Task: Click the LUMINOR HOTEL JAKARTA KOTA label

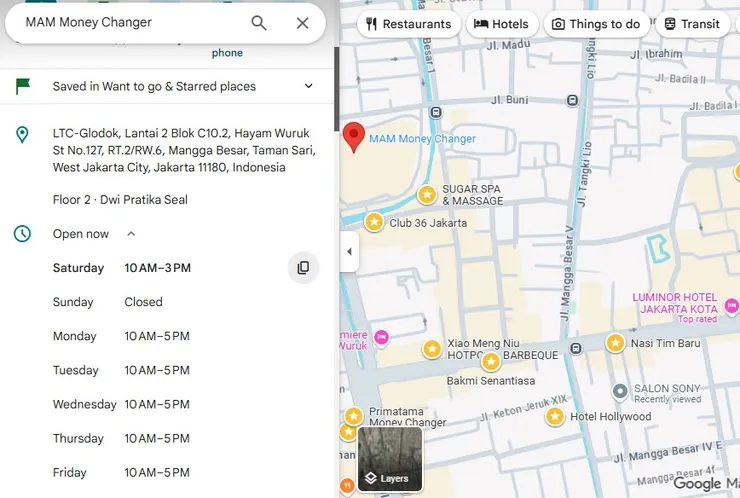Action: pyautogui.click(x=675, y=303)
